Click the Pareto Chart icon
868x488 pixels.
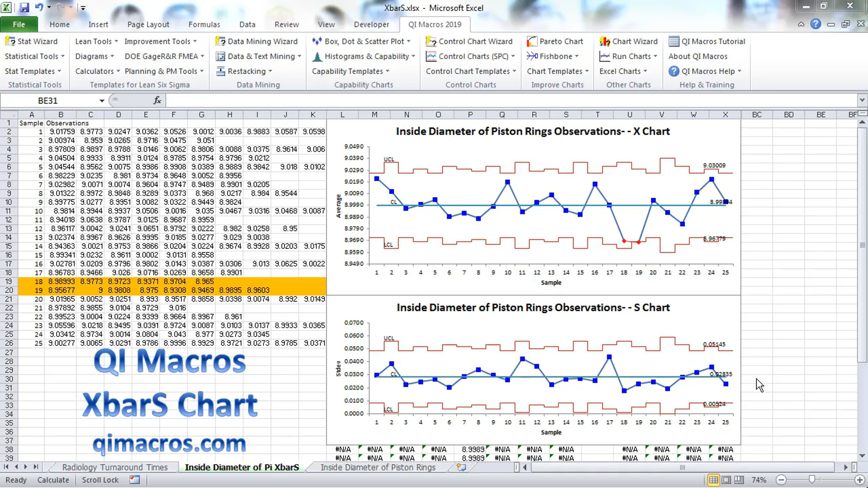pos(532,42)
